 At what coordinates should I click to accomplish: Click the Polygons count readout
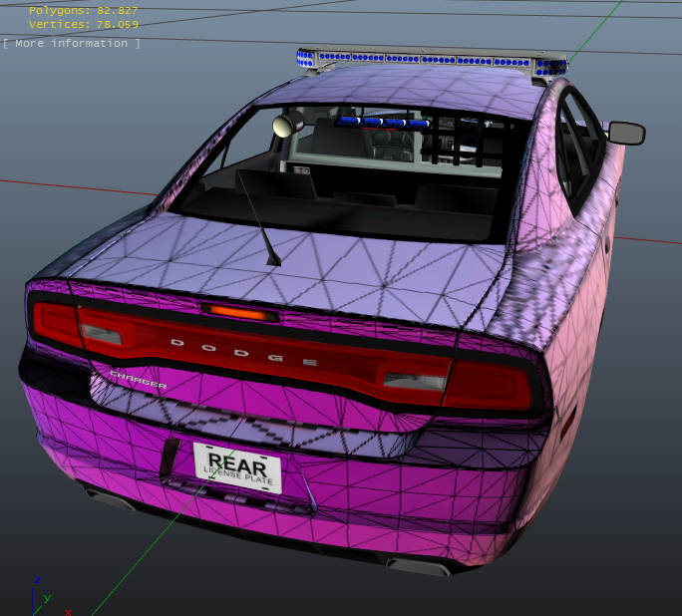click(x=84, y=10)
